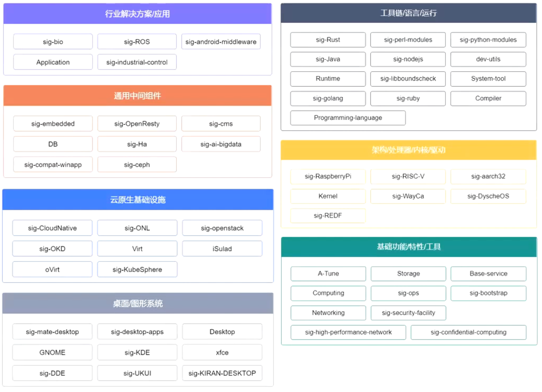The image size is (542, 392).
Task: Open the sig-Java box
Action: pos(328,59)
